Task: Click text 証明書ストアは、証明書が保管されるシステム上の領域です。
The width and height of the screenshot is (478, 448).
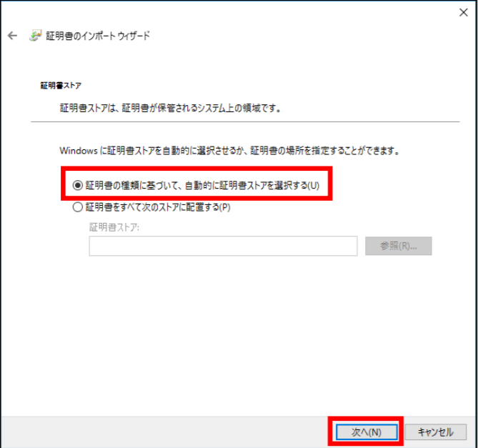Action: [x=171, y=108]
